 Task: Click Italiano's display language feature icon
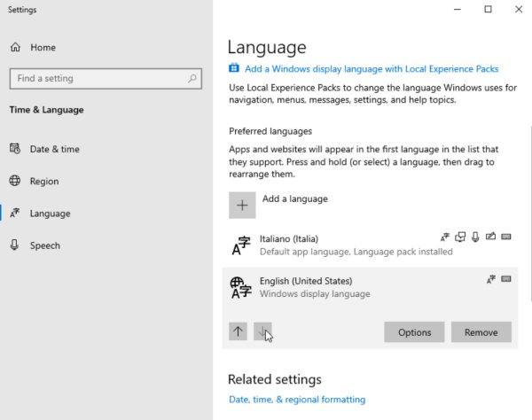point(445,237)
